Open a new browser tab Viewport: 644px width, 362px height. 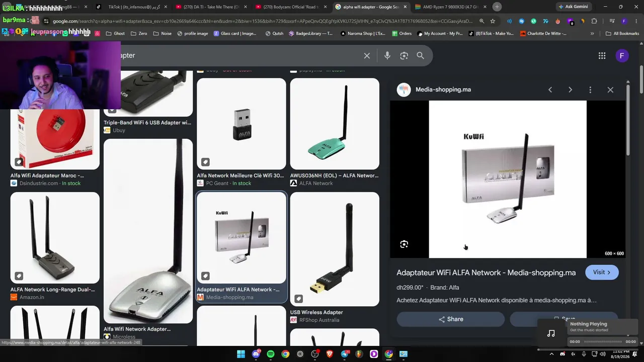[x=497, y=7]
